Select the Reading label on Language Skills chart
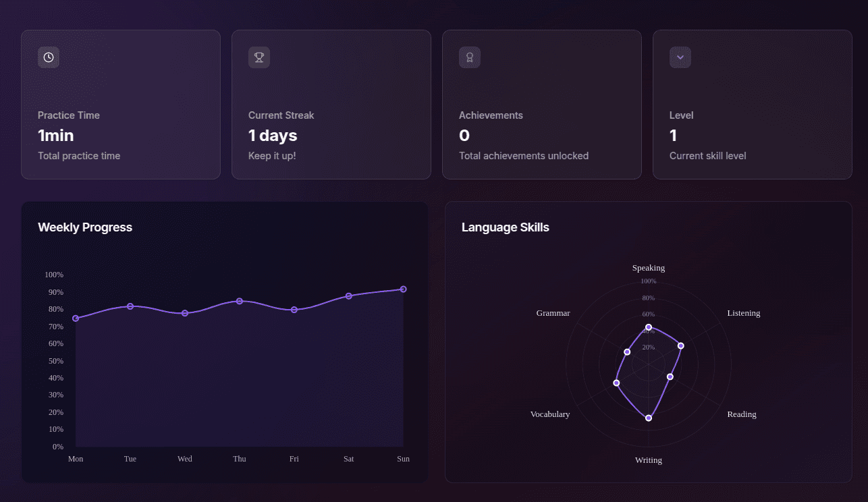This screenshot has width=868, height=502. 741,414
